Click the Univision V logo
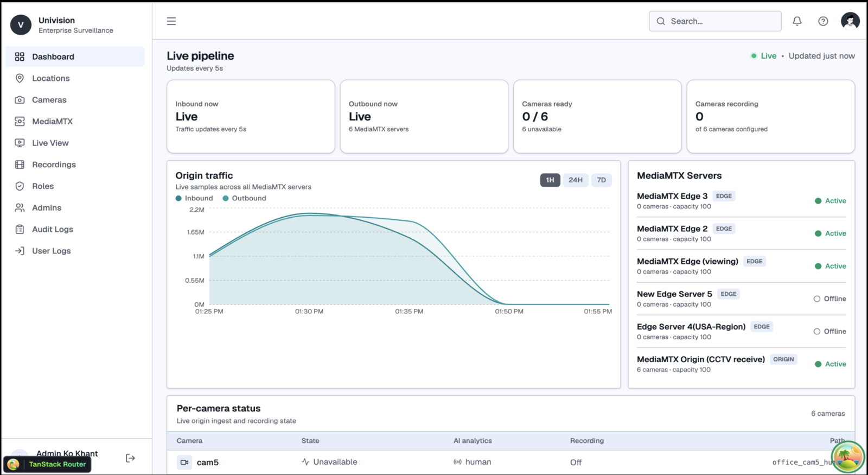The image size is (868, 475). coord(21,25)
